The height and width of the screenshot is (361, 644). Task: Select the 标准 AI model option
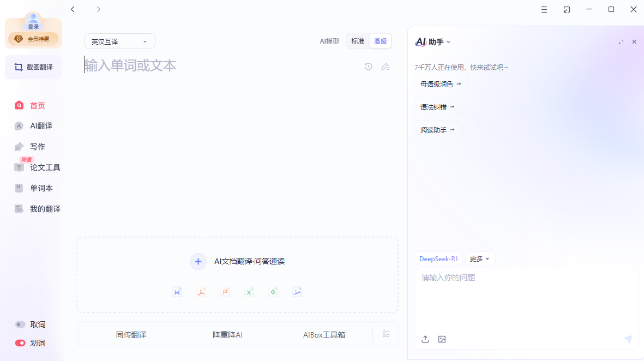(358, 41)
